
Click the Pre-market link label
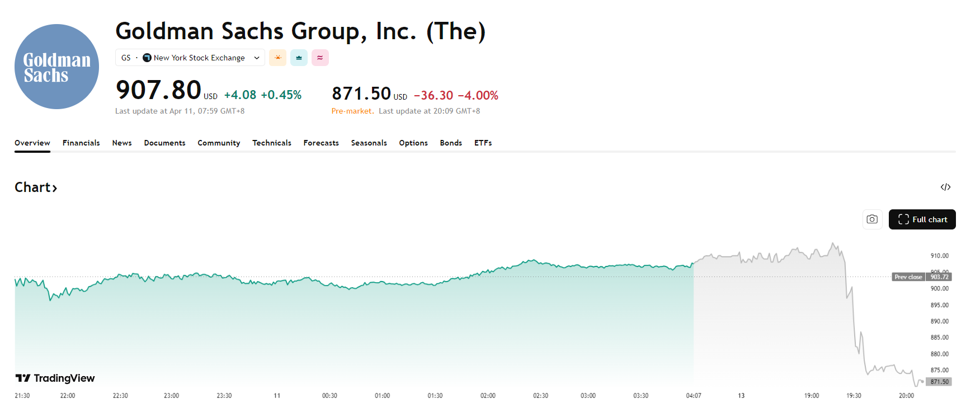(x=352, y=111)
